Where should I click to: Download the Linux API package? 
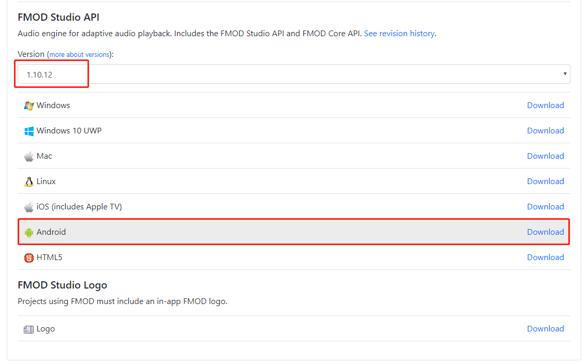545,181
